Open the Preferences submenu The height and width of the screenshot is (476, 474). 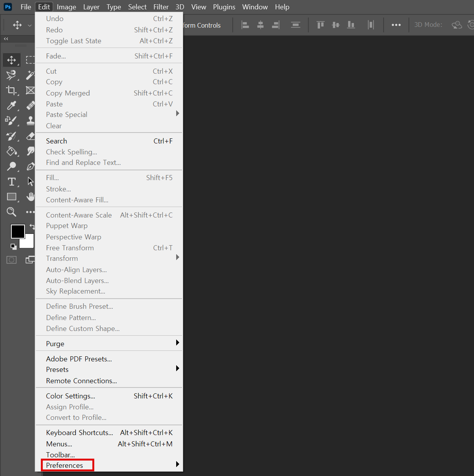(109, 465)
